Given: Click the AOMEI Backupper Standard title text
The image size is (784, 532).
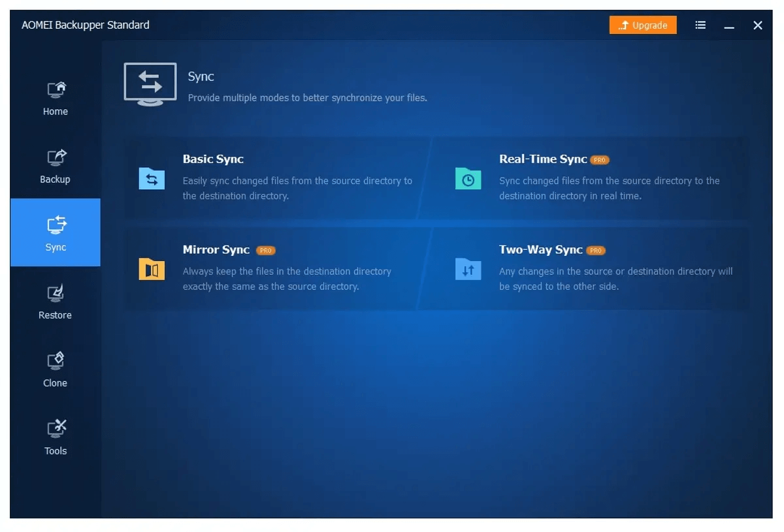Looking at the screenshot, I should (85, 25).
